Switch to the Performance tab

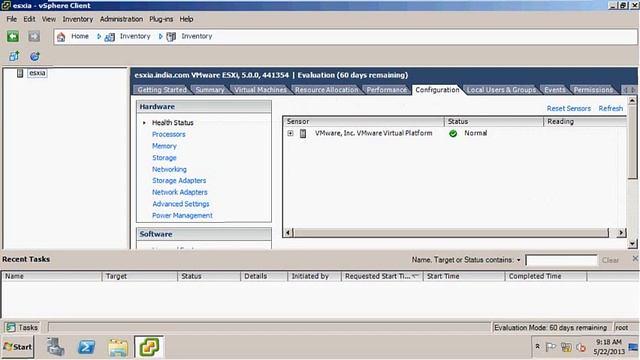pos(387,90)
